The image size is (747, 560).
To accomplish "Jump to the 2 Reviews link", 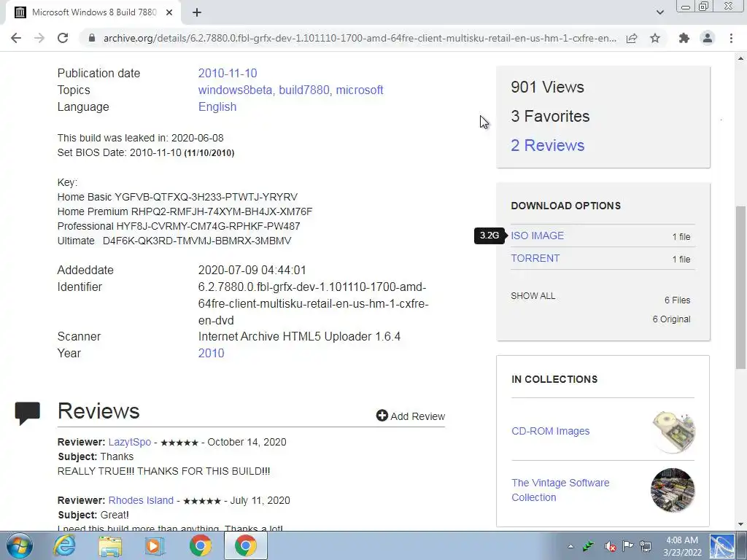I will click(x=547, y=145).
